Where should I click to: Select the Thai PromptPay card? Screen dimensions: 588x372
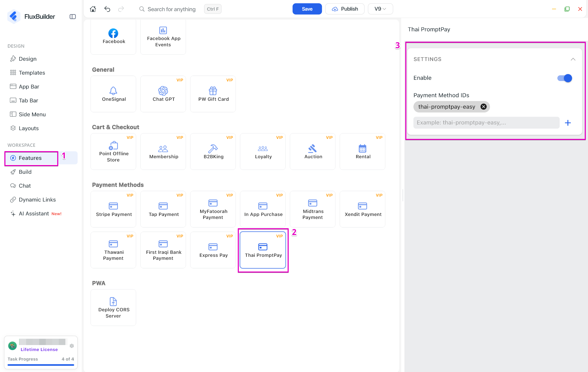[263, 250]
